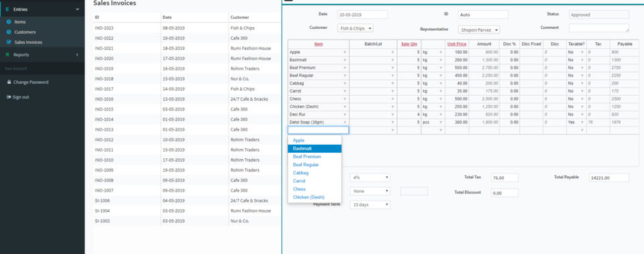Click the Entries section letter icon
This screenshot has height=254, width=644.
coord(7,9)
